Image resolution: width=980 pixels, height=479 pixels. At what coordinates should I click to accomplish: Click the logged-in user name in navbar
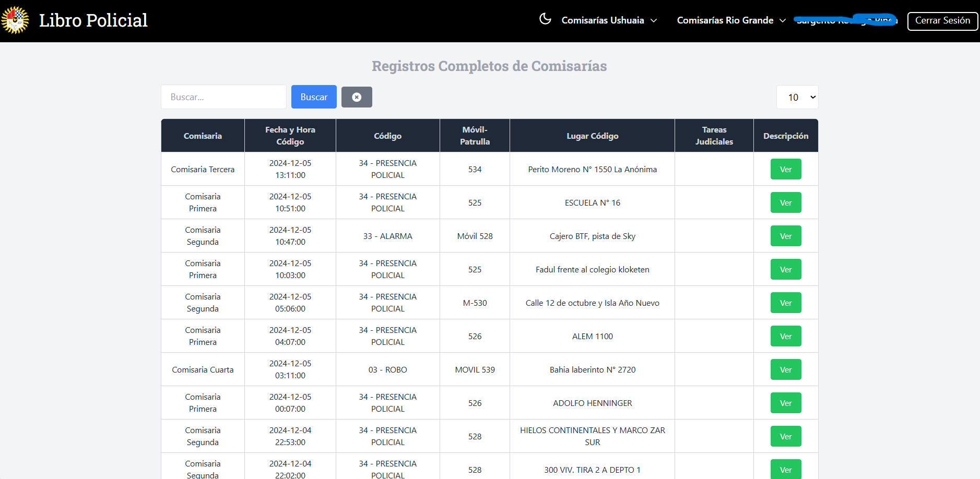[845, 20]
